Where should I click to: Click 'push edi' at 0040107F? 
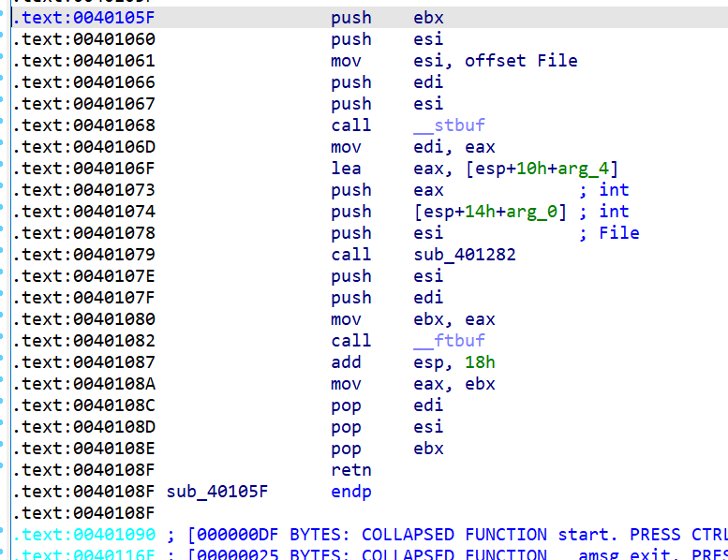(x=387, y=298)
